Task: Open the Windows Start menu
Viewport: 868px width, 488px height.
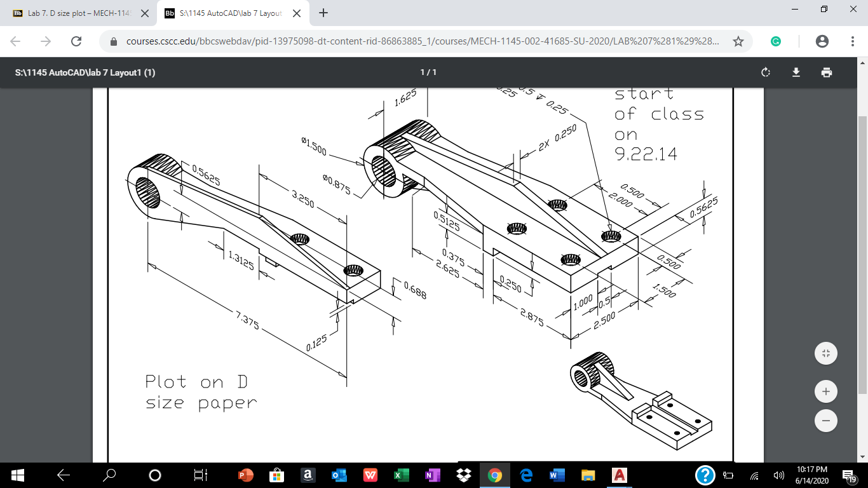Action: 17,475
